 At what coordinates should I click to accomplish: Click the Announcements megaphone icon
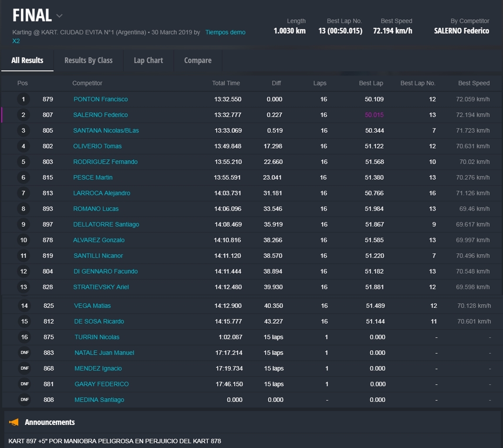(x=14, y=422)
